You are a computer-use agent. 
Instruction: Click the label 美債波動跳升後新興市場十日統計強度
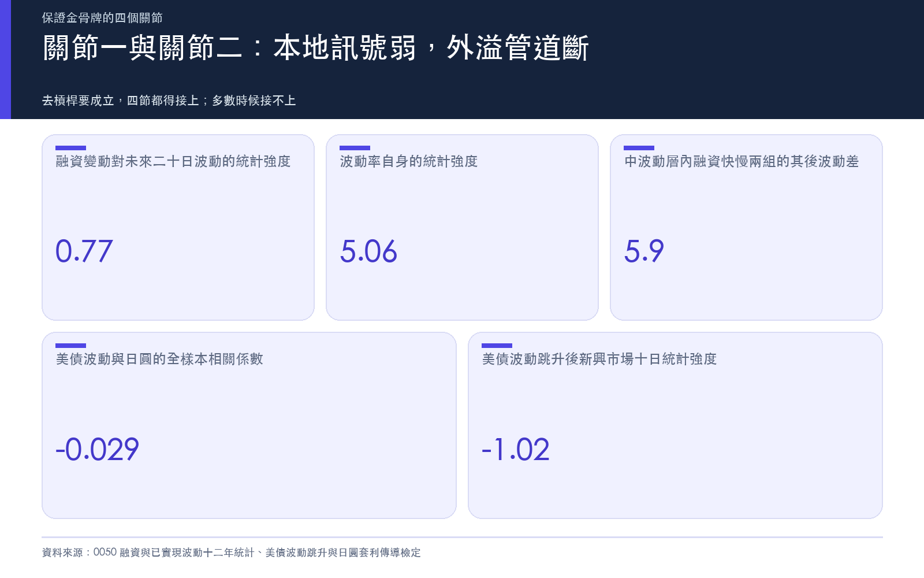click(599, 359)
